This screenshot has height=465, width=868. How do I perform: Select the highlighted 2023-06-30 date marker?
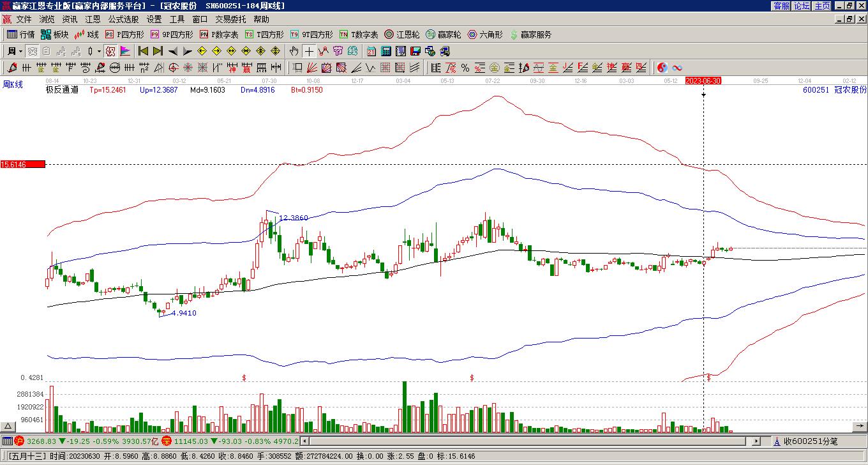coord(703,81)
